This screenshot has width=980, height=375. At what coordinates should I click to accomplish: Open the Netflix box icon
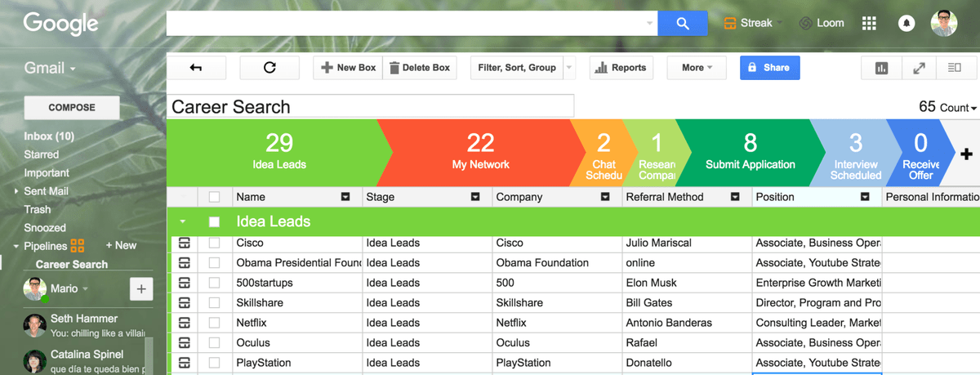[184, 323]
